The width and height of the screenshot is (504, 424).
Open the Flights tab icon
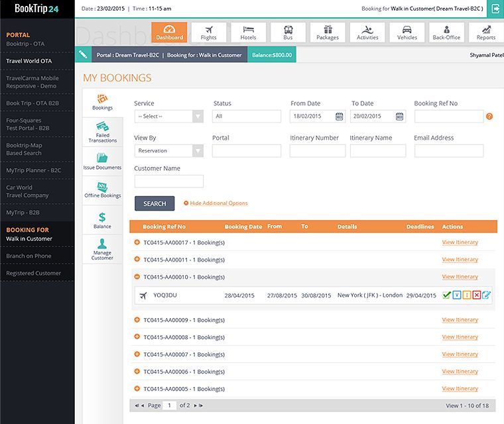pyautogui.click(x=209, y=32)
